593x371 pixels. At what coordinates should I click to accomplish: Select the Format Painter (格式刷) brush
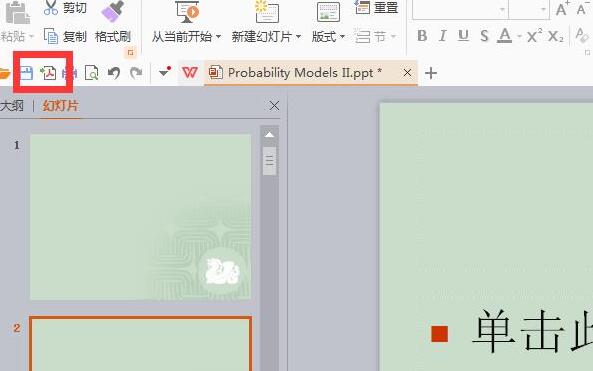pos(113,22)
